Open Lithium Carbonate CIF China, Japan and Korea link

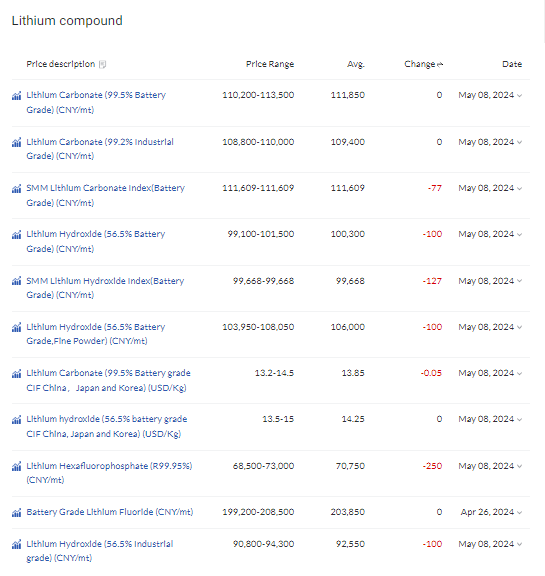pos(108,380)
